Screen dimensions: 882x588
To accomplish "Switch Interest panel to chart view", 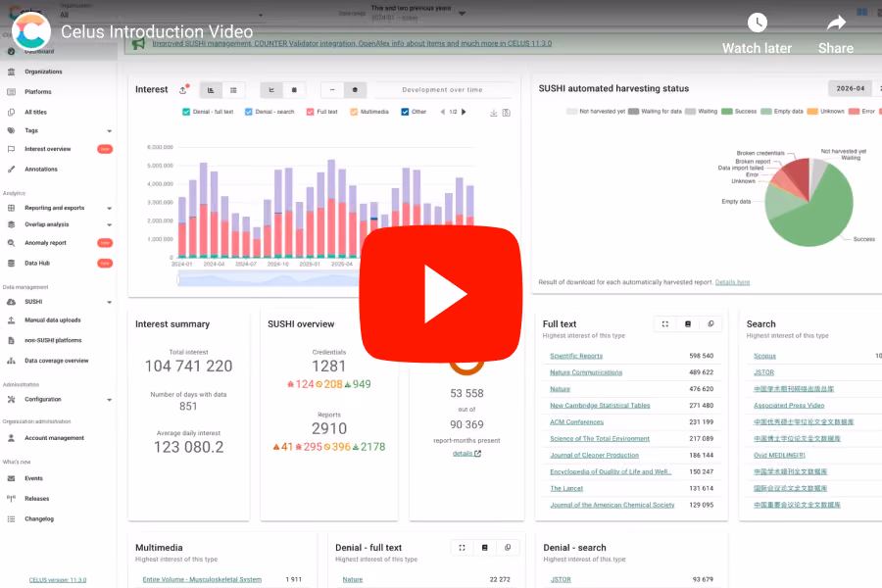I will point(211,90).
